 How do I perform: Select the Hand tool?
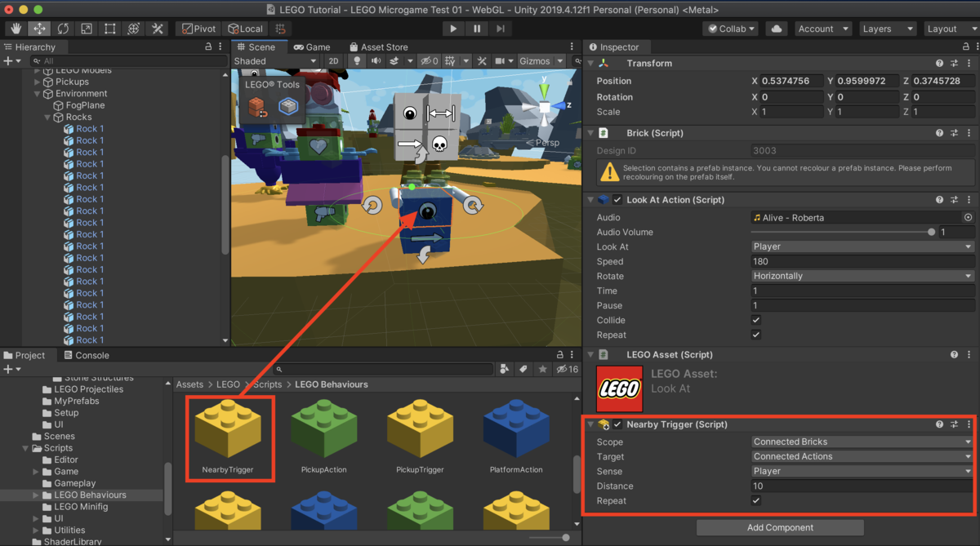point(16,29)
